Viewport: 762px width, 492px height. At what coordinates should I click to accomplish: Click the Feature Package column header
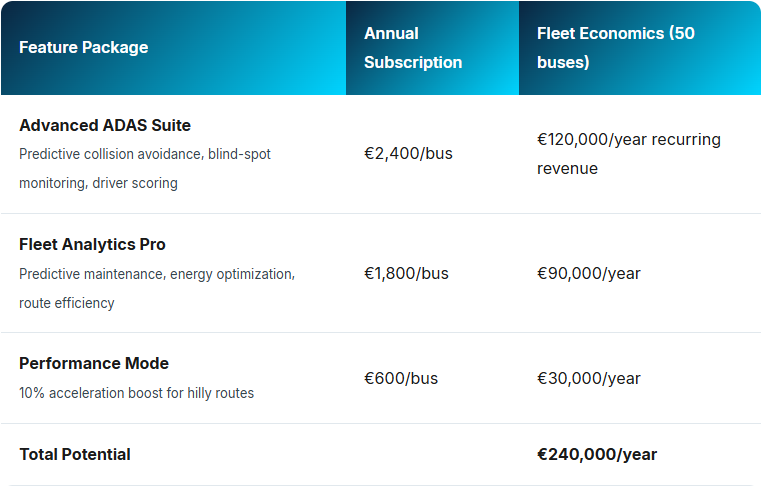[x=84, y=47]
